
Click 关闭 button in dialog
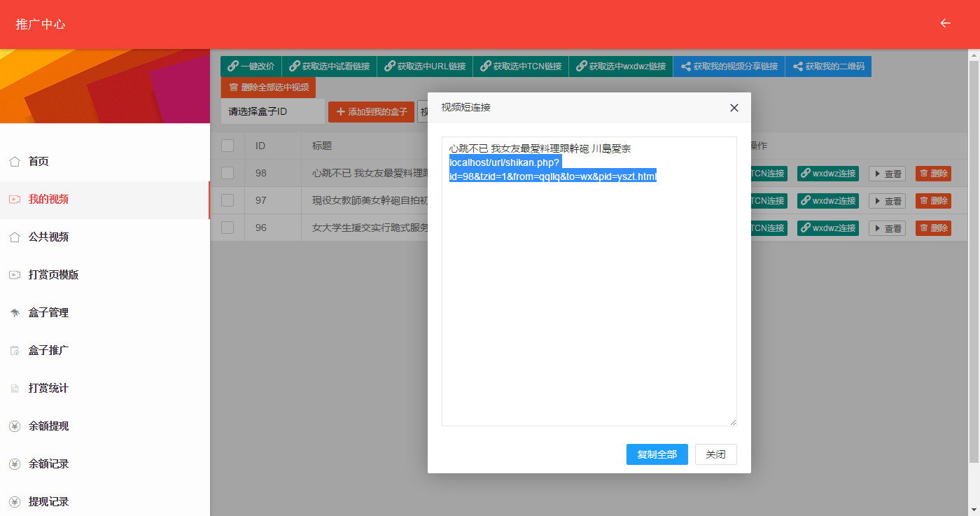716,454
